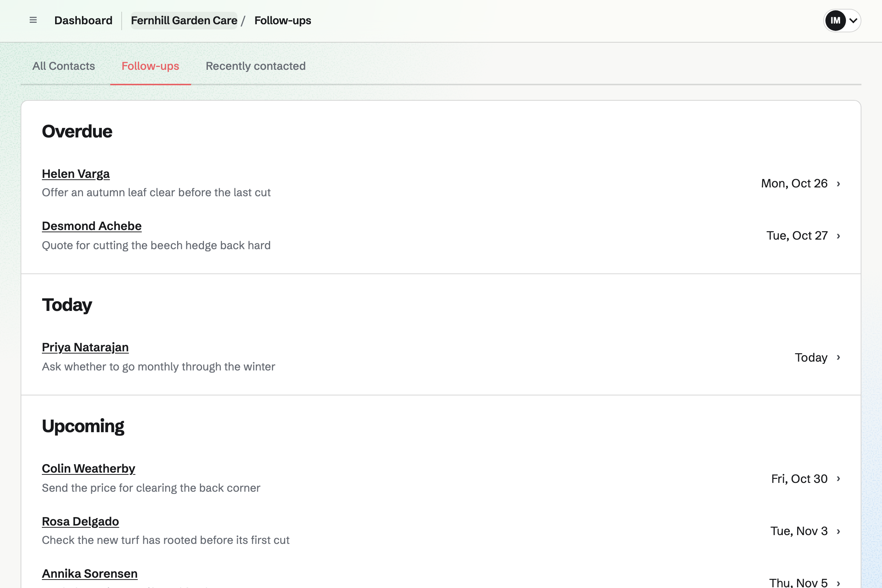
Task: Expand the account dropdown chevron
Action: (853, 21)
